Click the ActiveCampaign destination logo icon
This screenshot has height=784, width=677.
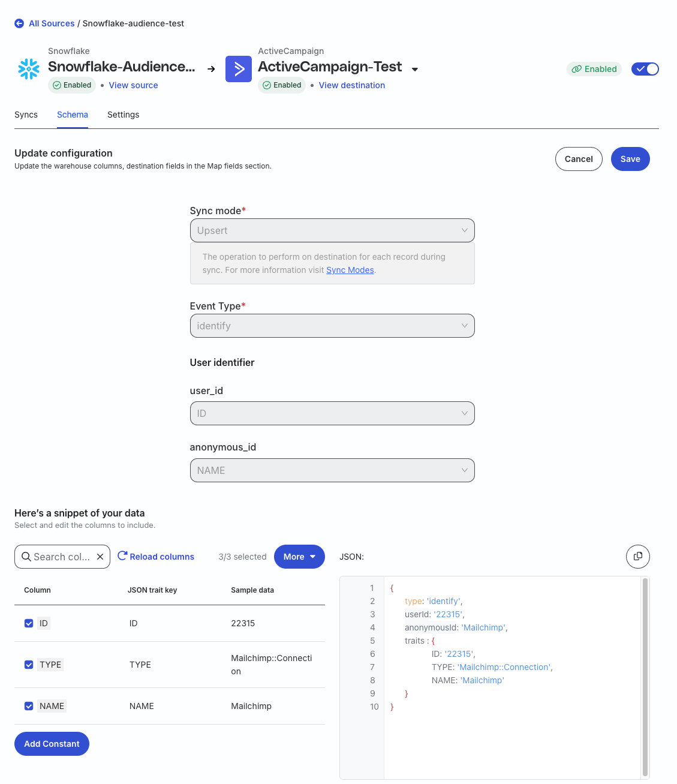238,69
